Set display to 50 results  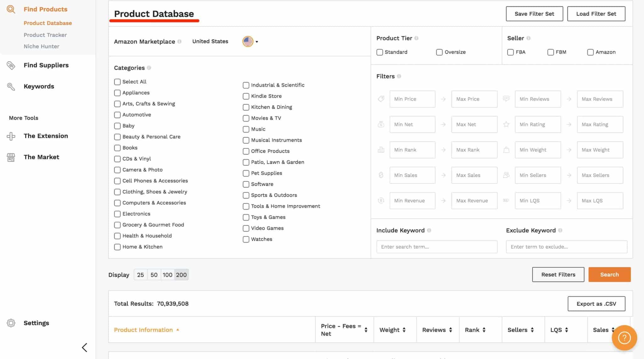coord(154,275)
